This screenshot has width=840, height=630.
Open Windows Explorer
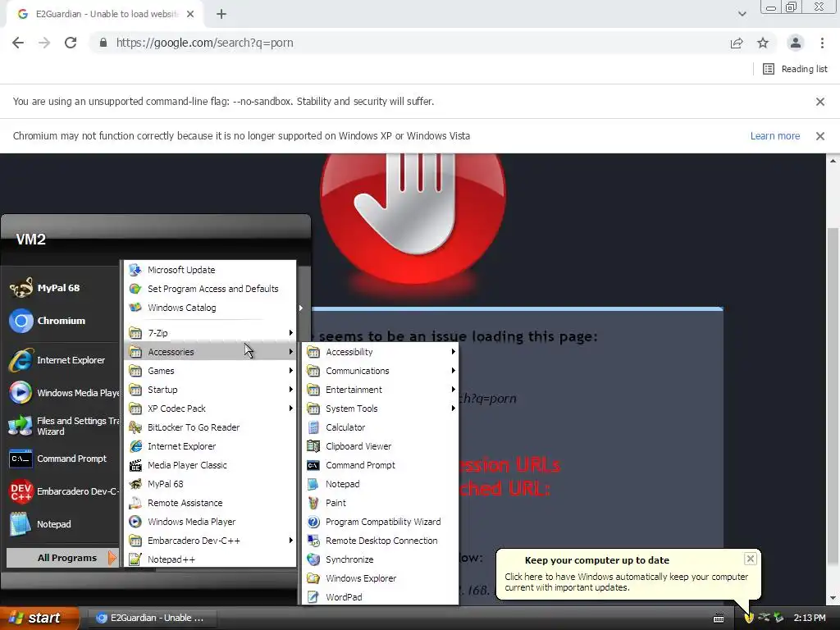coord(381,578)
